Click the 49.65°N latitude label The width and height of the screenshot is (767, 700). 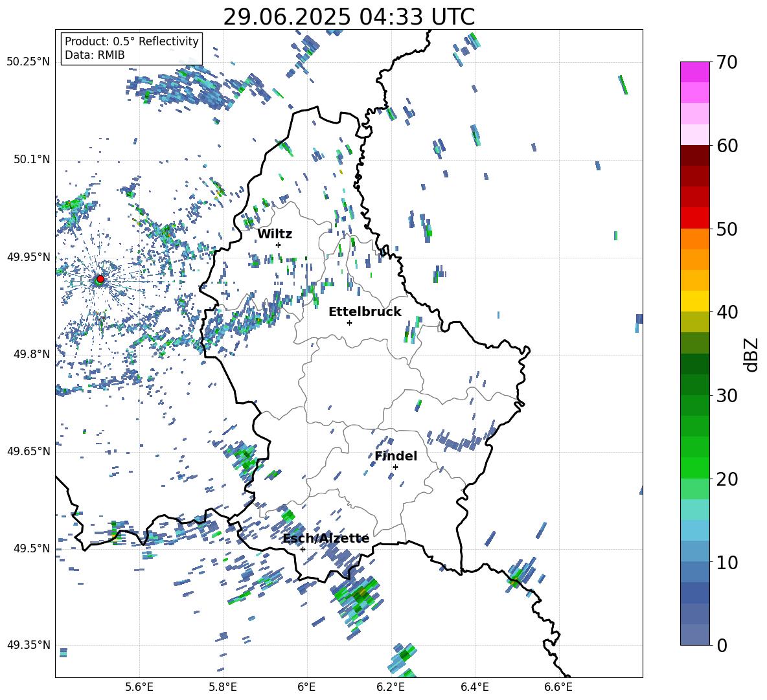coord(29,451)
